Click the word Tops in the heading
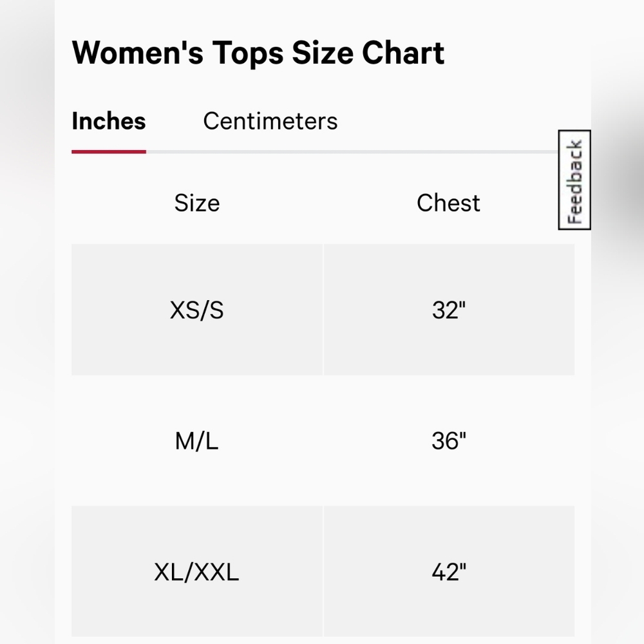This screenshot has height=644, width=644. click(248, 53)
